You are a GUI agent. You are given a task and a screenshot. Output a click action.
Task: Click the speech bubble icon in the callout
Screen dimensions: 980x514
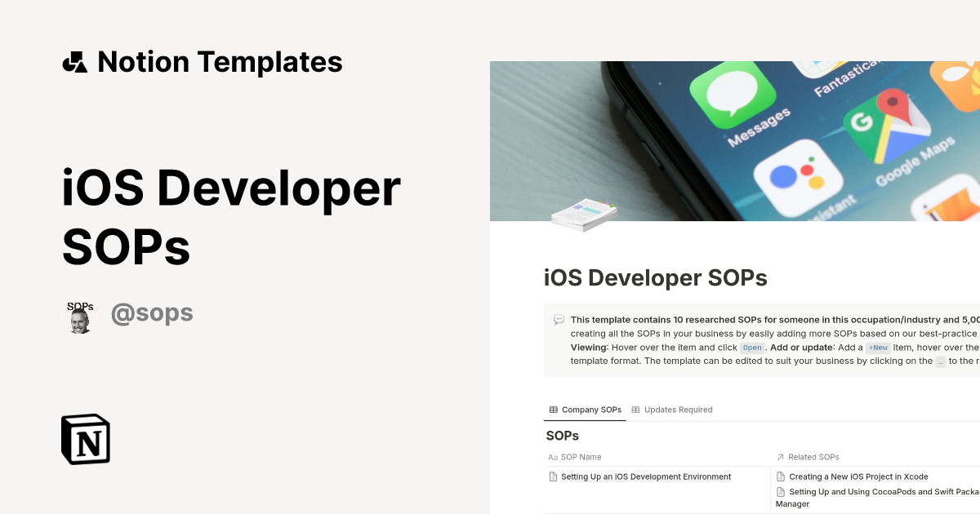coord(559,320)
